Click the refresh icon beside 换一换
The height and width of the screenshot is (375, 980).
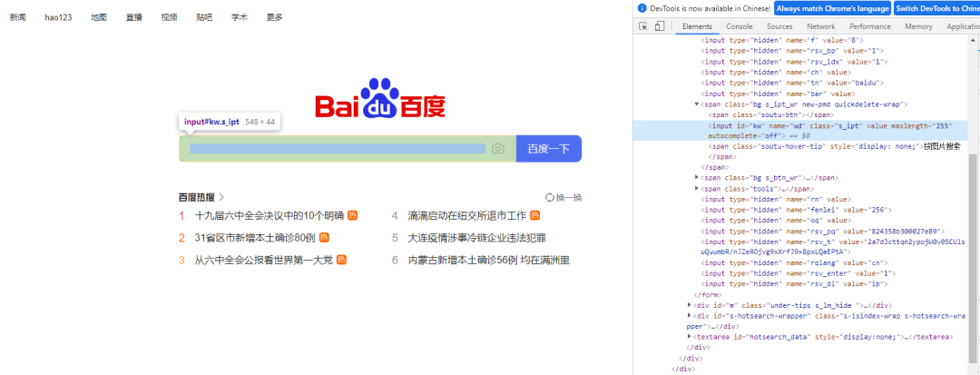click(x=550, y=198)
